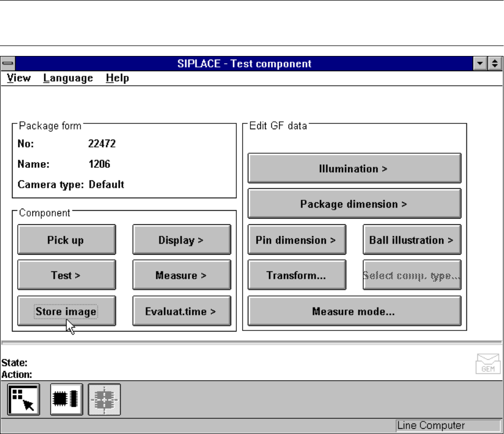This screenshot has width=504, height=434.
Task: Click the chip components toolbar icon
Action: pos(66,399)
